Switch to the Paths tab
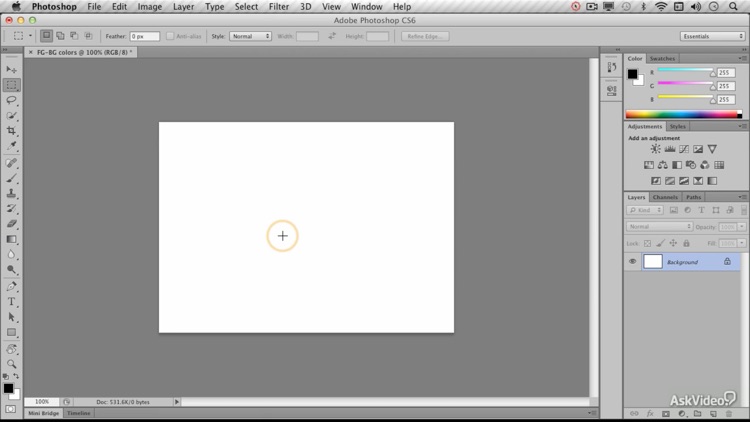Screen dimensions: 750x422 tap(693, 197)
